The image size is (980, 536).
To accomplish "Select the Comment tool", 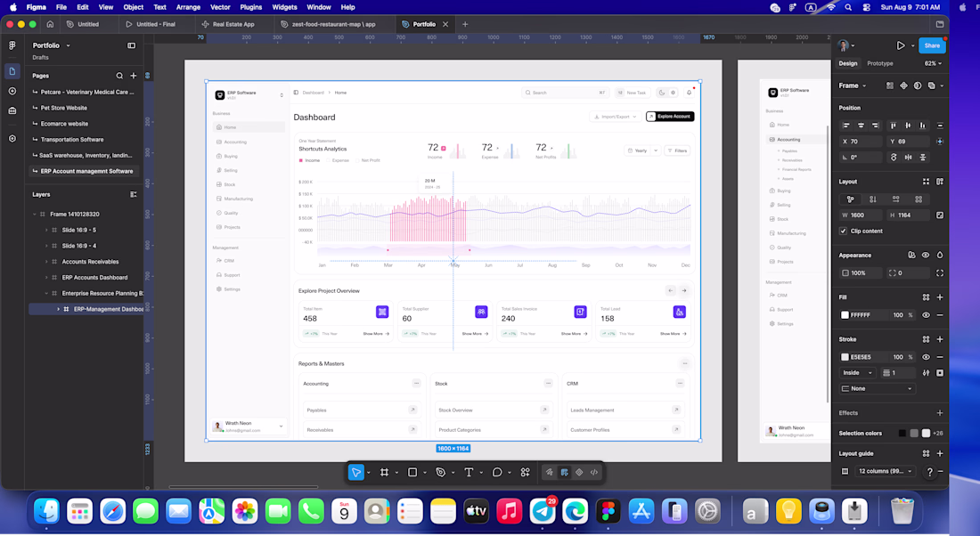I will coord(497,472).
